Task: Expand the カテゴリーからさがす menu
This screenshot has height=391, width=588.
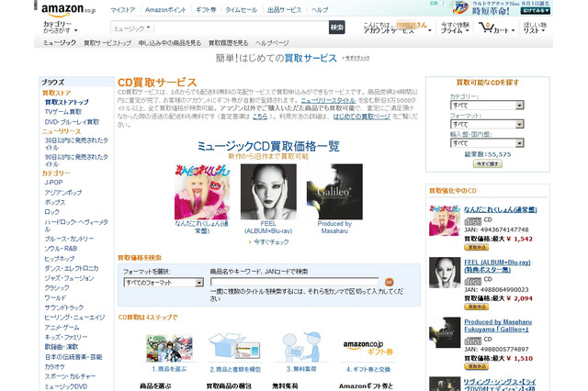Action: coord(60,28)
